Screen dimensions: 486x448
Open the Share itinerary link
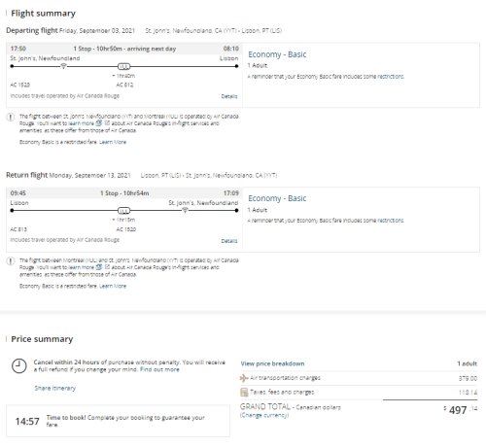(x=55, y=388)
